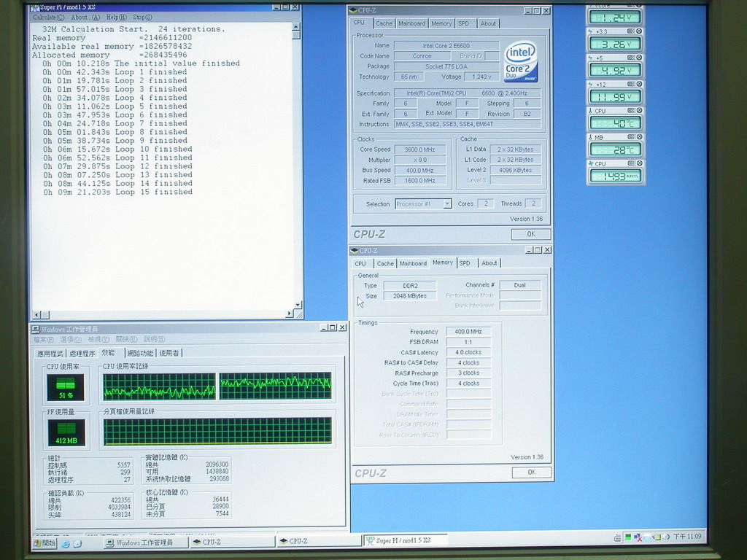This screenshot has height=560, width=747.
Task: Open the Help menu in Super PI
Action: click(x=116, y=17)
